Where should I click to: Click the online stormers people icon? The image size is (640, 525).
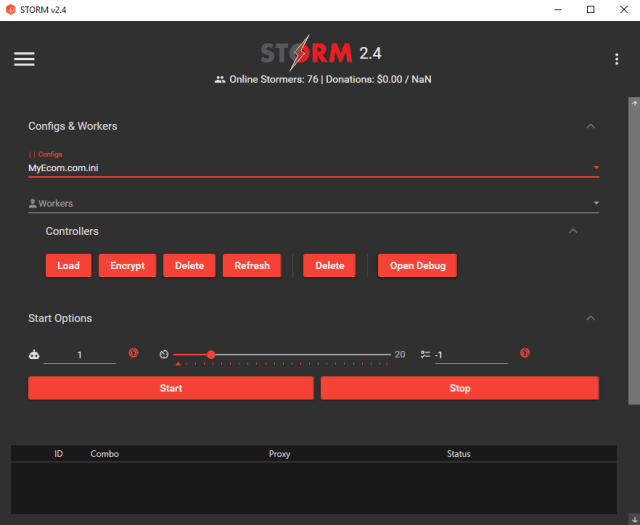pos(220,80)
